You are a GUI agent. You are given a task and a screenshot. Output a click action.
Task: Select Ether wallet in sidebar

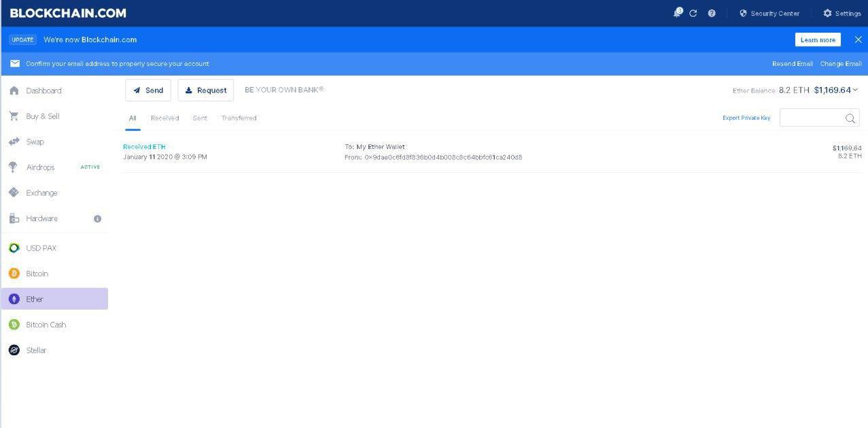click(x=54, y=299)
